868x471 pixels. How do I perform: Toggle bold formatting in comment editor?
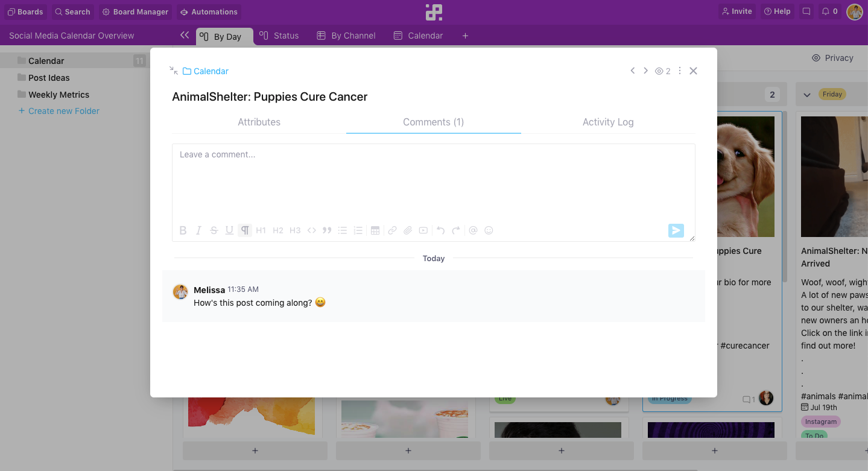point(183,230)
